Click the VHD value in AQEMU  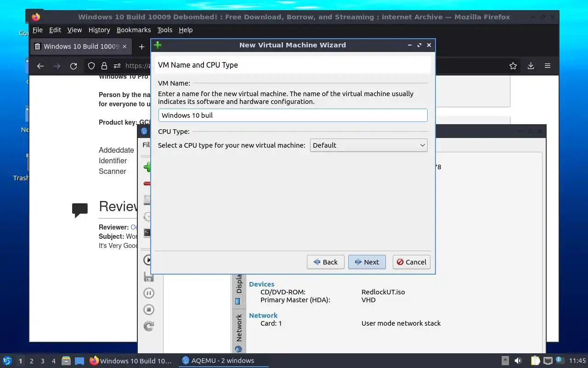[x=368, y=300]
